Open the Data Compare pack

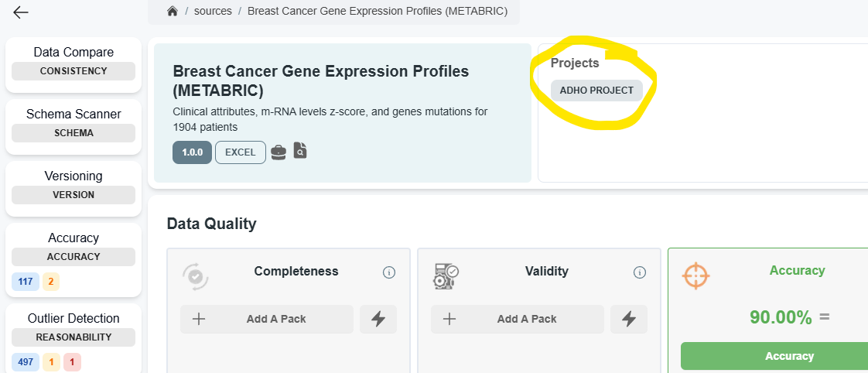pos(73,61)
